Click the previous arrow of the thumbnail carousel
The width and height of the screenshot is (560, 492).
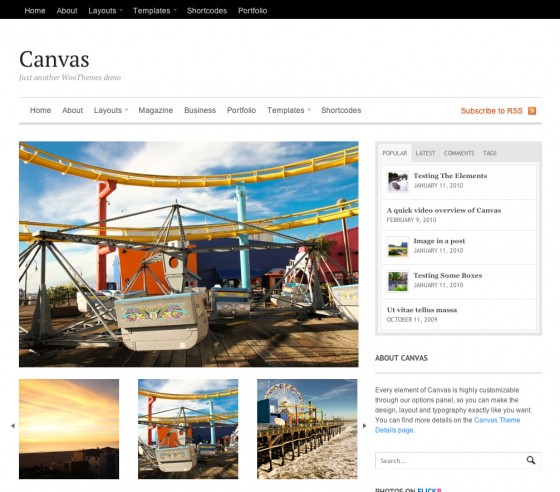[13, 426]
